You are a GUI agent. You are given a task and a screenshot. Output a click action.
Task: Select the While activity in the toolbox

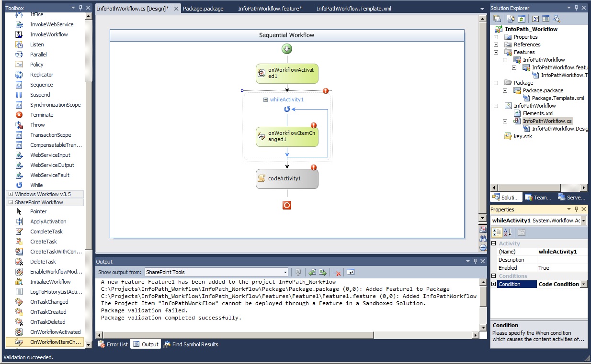pyautogui.click(x=36, y=185)
